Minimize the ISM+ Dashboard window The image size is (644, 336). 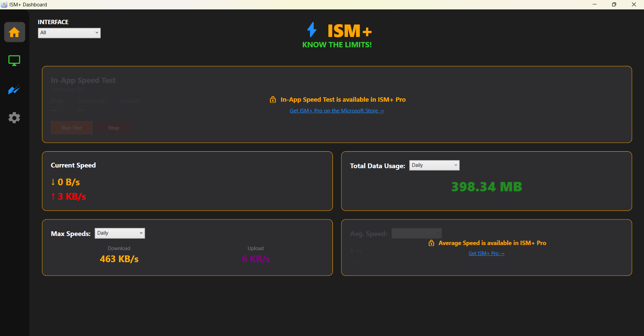pos(595,4)
